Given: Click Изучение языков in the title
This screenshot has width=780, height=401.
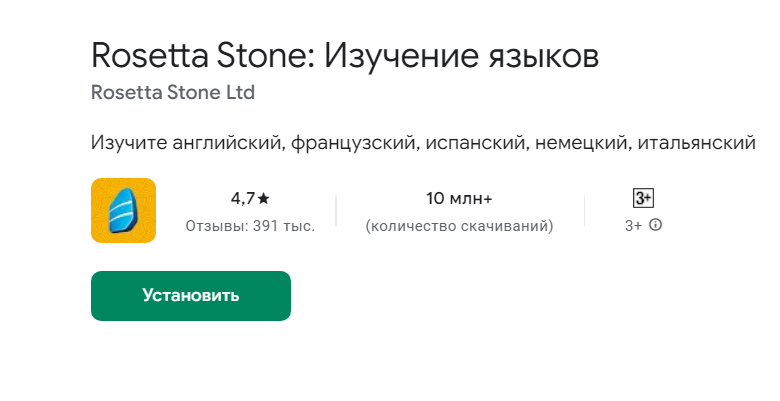Looking at the screenshot, I should (463, 56).
